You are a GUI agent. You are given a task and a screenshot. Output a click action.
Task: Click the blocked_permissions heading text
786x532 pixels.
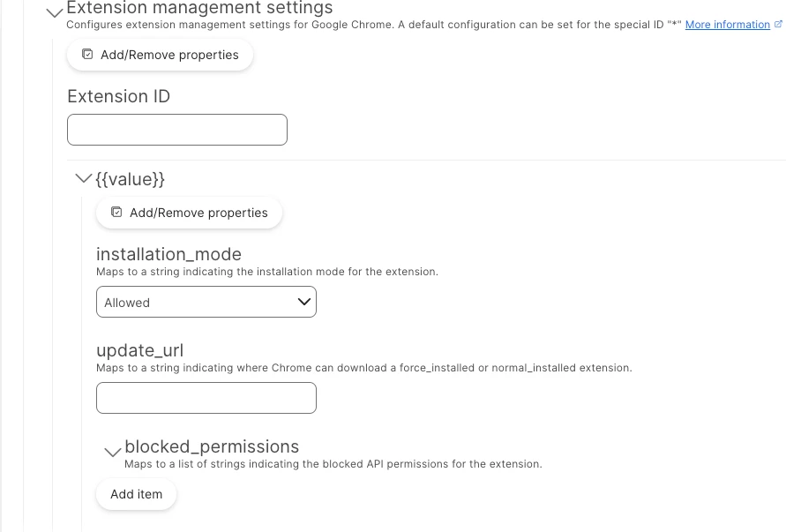[212, 446]
